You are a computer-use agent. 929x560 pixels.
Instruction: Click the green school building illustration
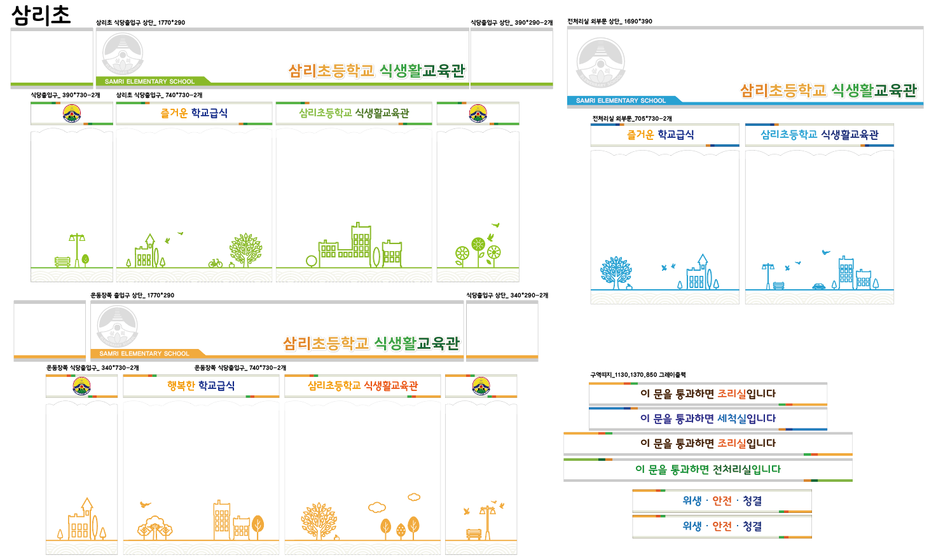tap(361, 245)
